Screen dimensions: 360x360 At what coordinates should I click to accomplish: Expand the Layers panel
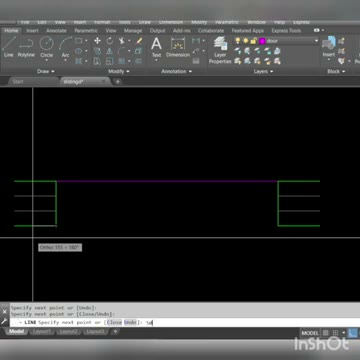point(263,71)
